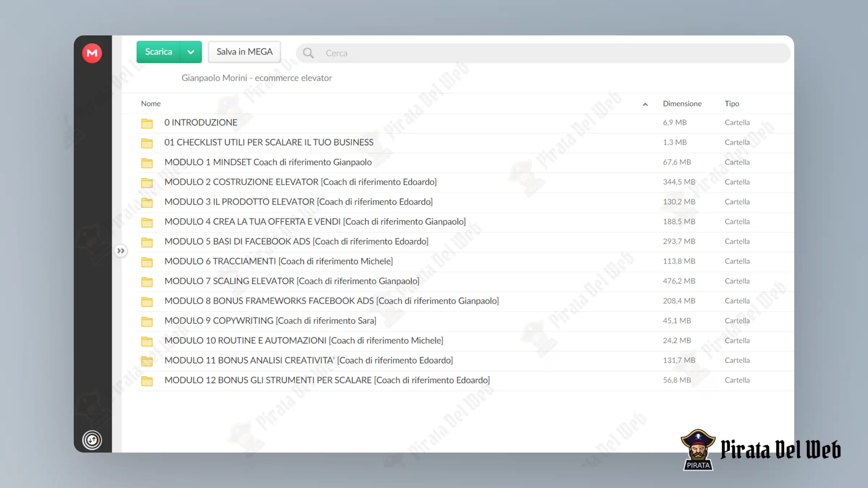868x488 pixels.
Task: Open the Scarica dropdown arrow
Action: point(191,52)
